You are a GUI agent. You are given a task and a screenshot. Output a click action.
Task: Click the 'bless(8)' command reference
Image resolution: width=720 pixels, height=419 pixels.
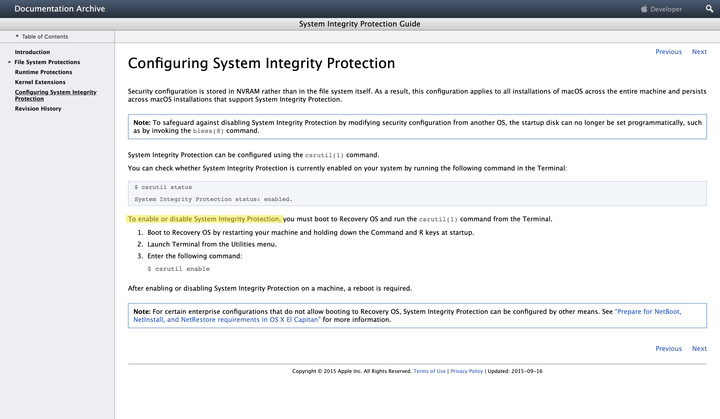pos(208,131)
